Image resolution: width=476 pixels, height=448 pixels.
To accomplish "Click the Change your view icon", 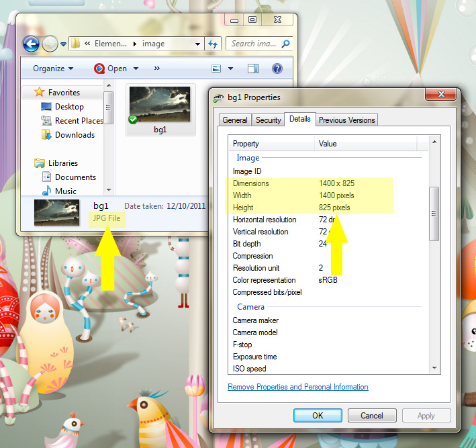I will point(217,69).
